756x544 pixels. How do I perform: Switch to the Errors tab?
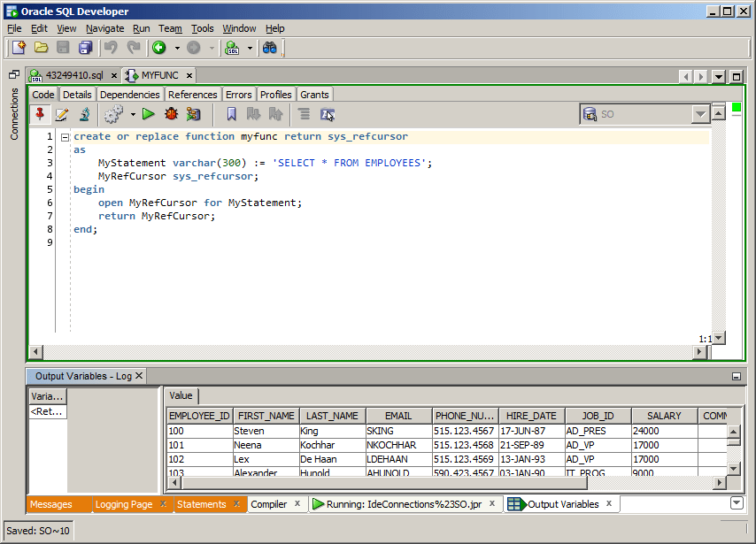tap(238, 94)
